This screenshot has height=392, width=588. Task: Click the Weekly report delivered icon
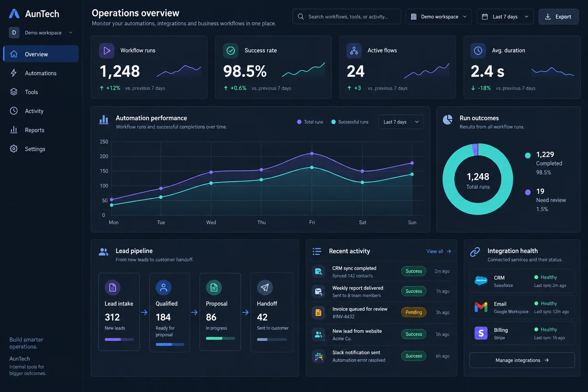[318, 291]
